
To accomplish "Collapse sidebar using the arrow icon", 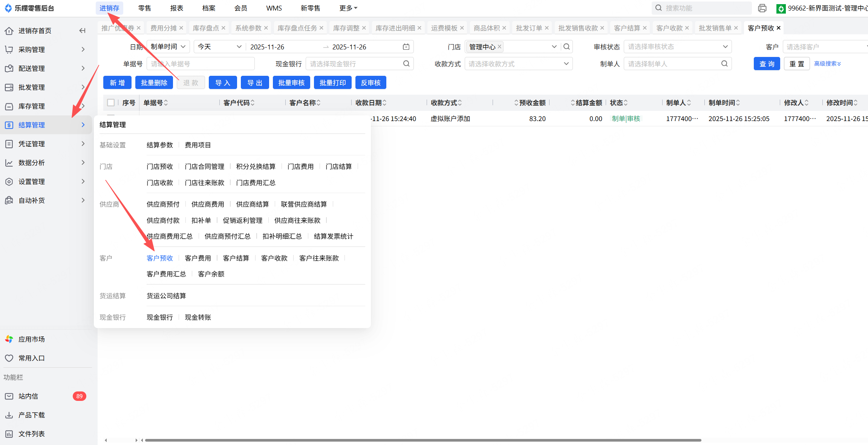I will click(82, 31).
